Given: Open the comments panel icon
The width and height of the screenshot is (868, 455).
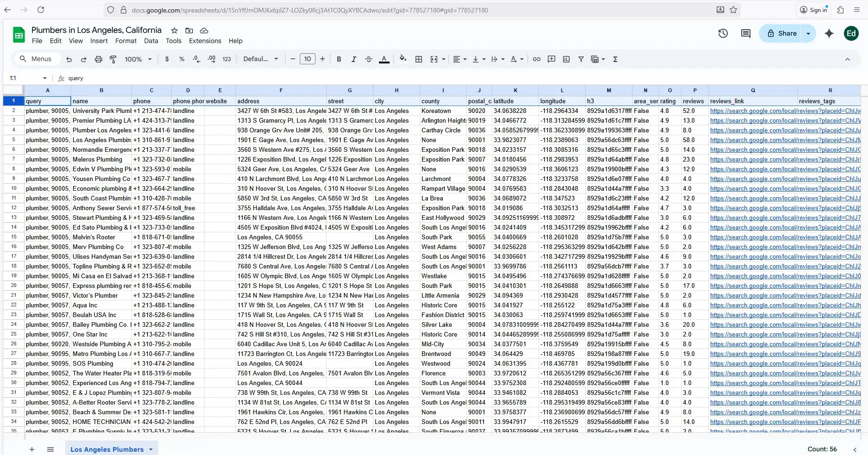Looking at the screenshot, I should [x=745, y=33].
